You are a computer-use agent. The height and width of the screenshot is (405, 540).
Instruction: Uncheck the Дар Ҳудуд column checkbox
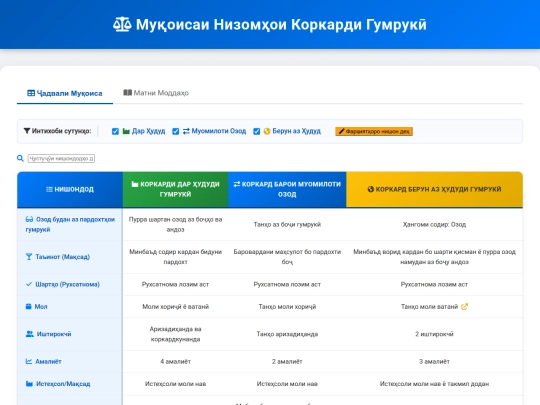point(115,131)
